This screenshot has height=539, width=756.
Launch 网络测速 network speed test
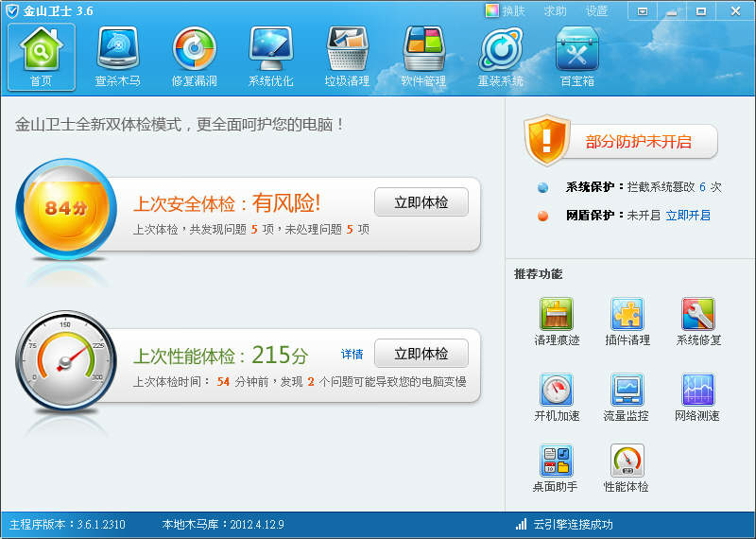click(x=697, y=397)
